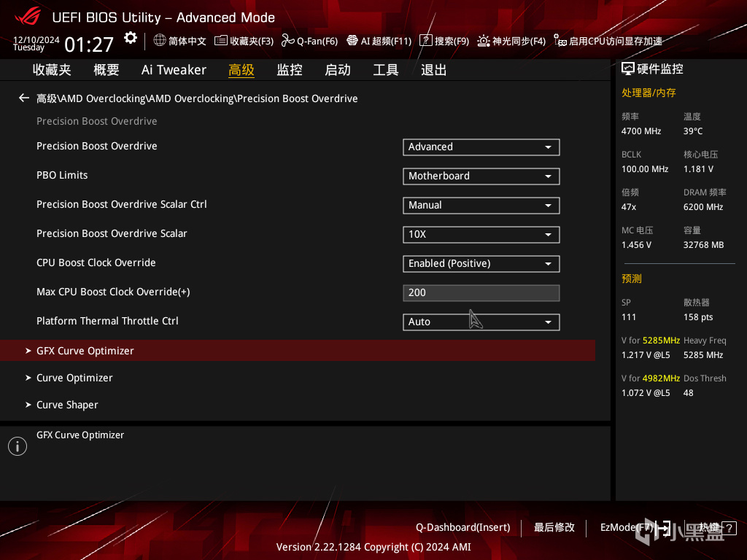The height and width of the screenshot is (560, 747).
Task: Click 启用CPU访问显存加速 label
Action: 616,41
